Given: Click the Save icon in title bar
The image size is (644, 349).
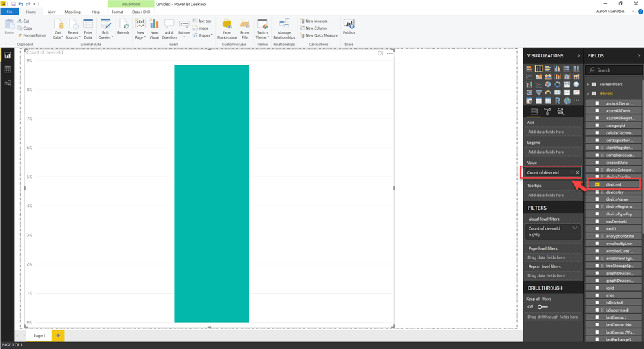Looking at the screenshot, I should tap(13, 4).
